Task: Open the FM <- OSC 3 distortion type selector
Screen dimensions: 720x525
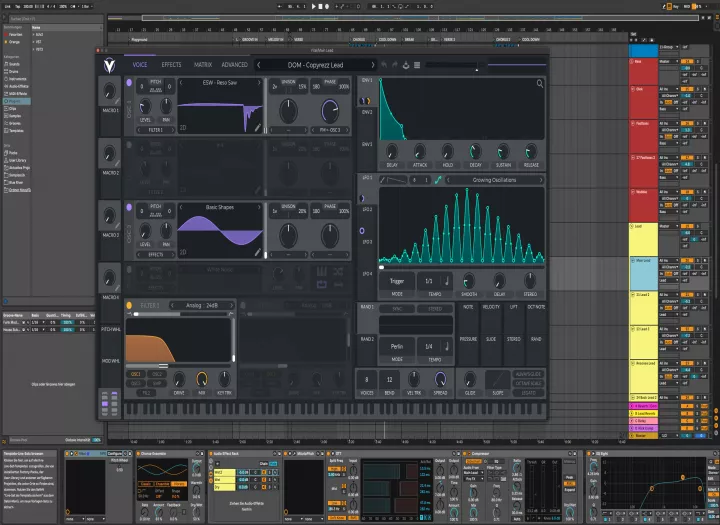Action: tap(329, 130)
